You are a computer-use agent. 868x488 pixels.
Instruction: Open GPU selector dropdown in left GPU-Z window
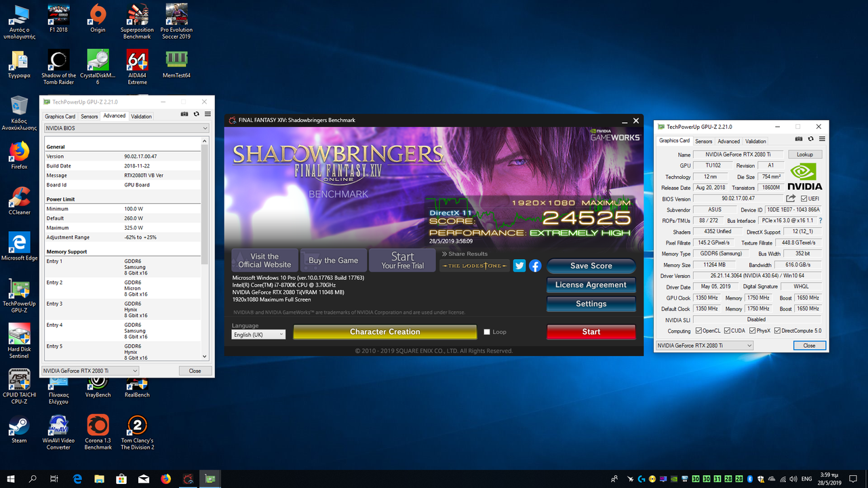click(x=90, y=371)
